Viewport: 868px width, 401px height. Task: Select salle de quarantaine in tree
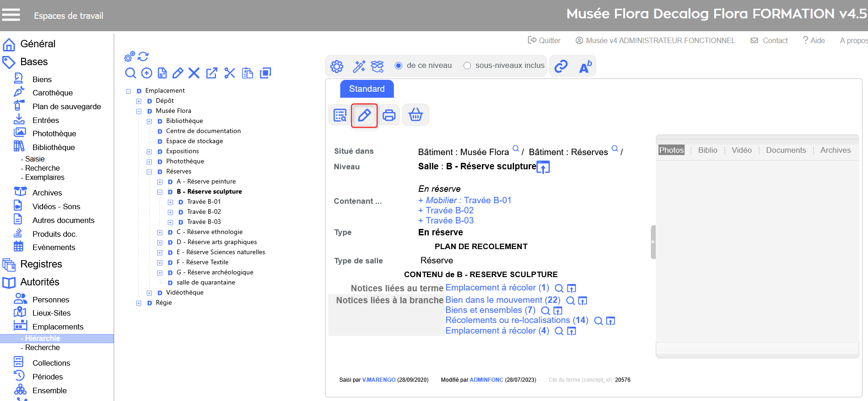205,283
